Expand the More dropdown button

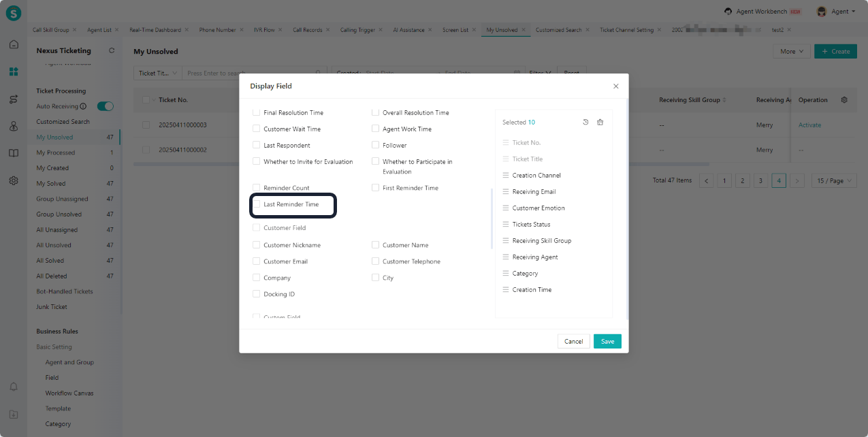[792, 51]
